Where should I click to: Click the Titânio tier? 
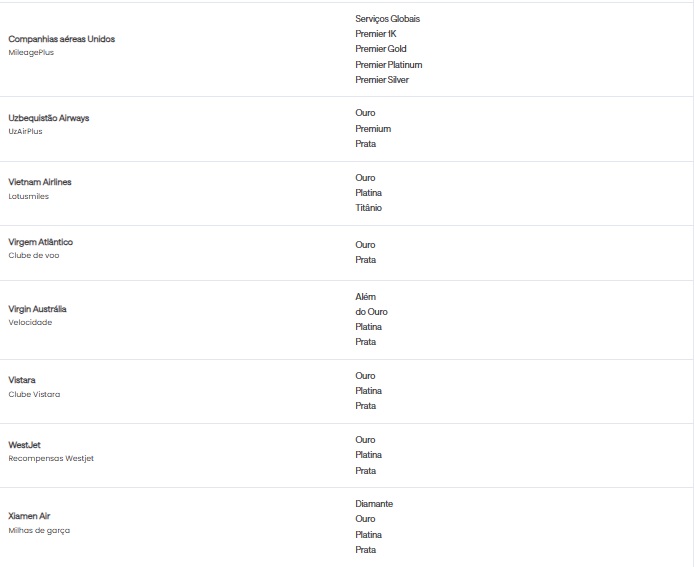(x=368, y=208)
